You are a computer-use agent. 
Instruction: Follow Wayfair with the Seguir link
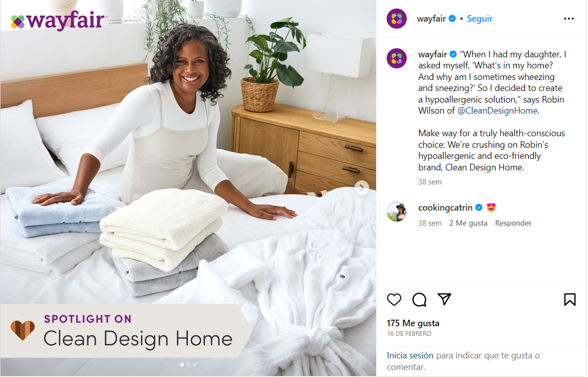480,19
